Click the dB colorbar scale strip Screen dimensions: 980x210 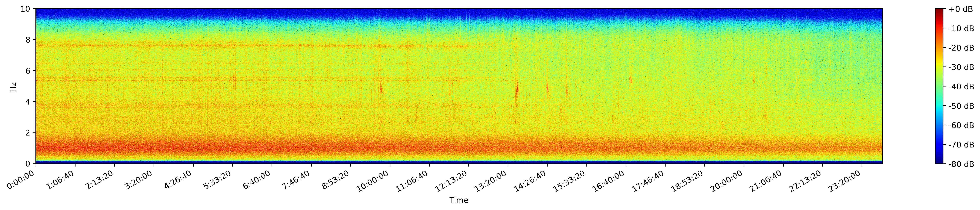pyautogui.click(x=939, y=86)
